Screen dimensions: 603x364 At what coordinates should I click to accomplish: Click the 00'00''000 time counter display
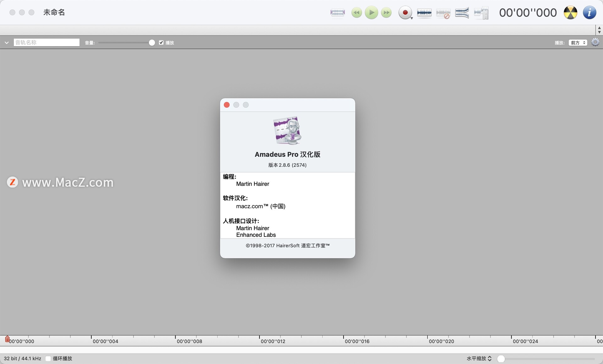528,13
